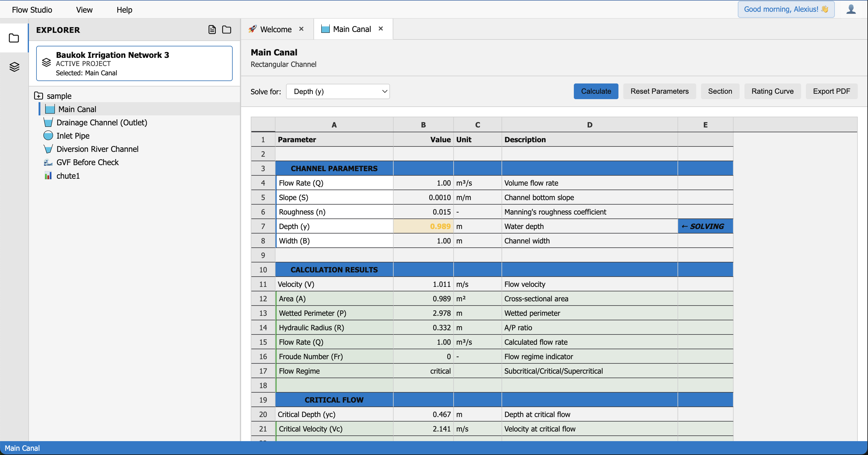Click the rectangular channel icon beside Main Canal
This screenshot has width=868, height=455.
tap(50, 109)
